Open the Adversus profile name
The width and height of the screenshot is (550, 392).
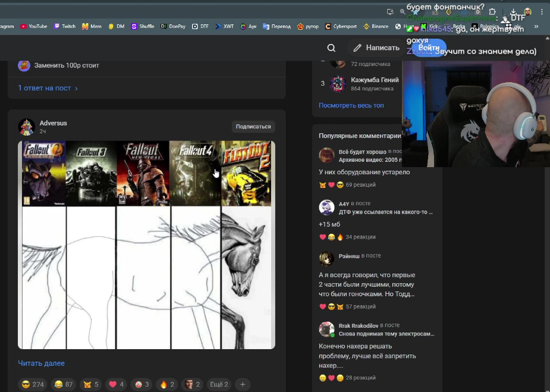pyautogui.click(x=53, y=123)
